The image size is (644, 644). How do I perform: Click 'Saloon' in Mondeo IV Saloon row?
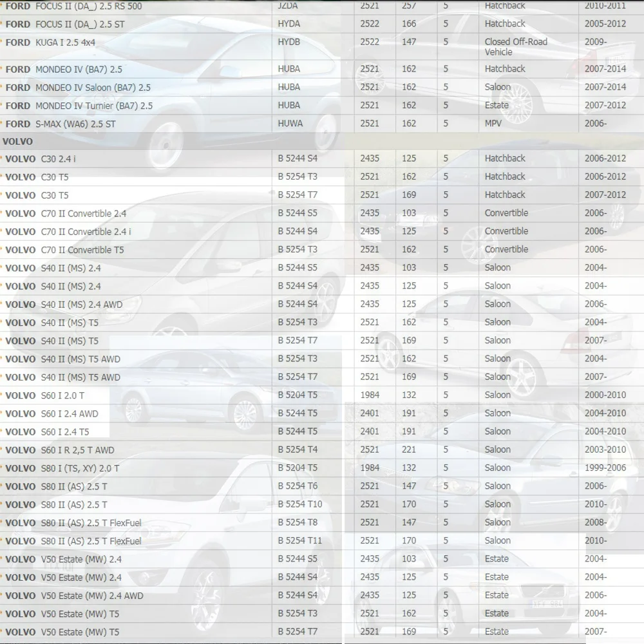coord(497,87)
